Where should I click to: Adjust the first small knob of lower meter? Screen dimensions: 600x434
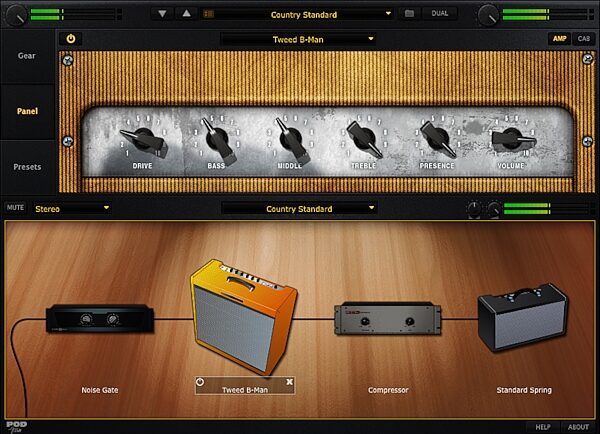tap(474, 209)
